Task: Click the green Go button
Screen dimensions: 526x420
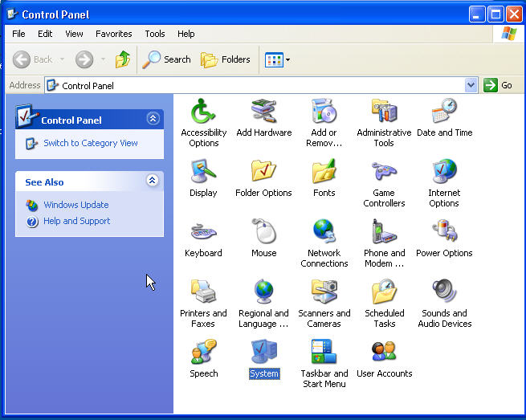Action: point(498,85)
